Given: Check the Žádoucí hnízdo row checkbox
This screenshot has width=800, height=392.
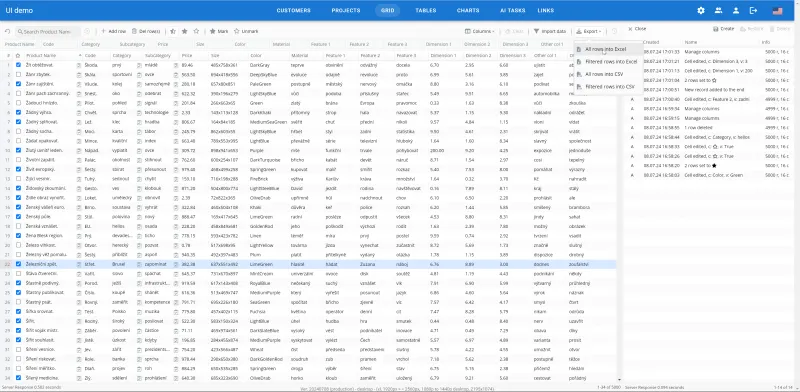Looking at the screenshot, I should tap(18, 103).
